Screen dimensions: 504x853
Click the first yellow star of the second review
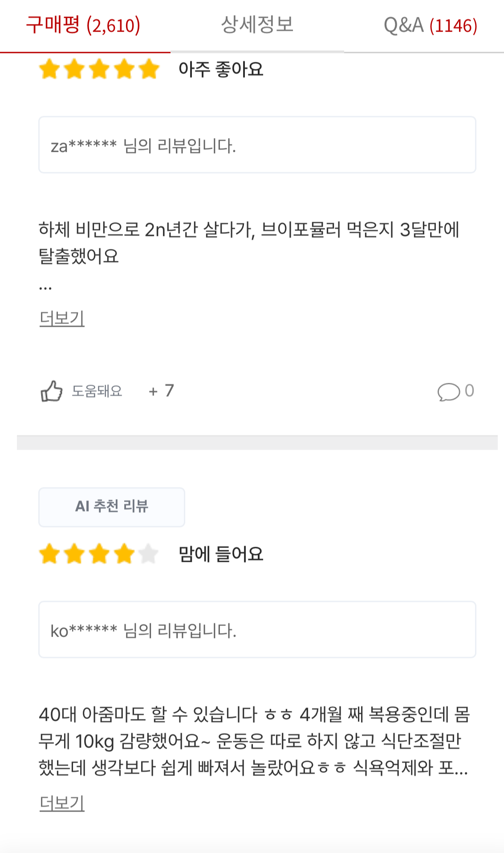coord(49,554)
